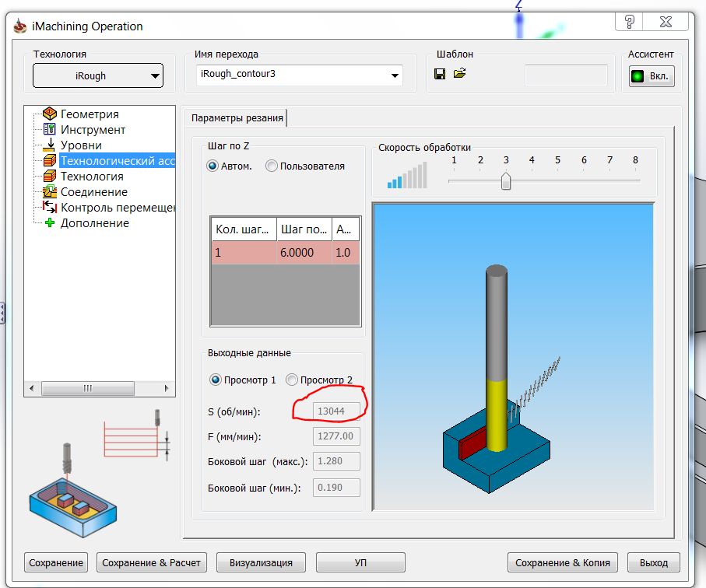
Task: Click the empty Шаблон template name field
Action: click(566, 75)
